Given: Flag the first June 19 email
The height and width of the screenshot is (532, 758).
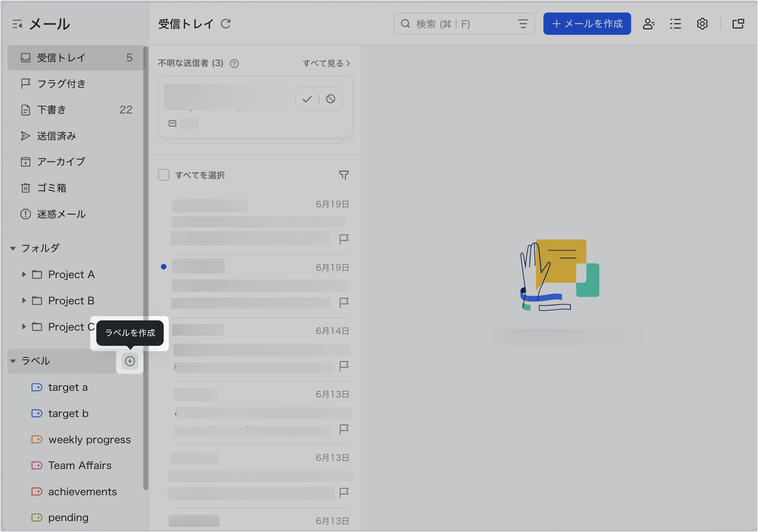Looking at the screenshot, I should [344, 239].
